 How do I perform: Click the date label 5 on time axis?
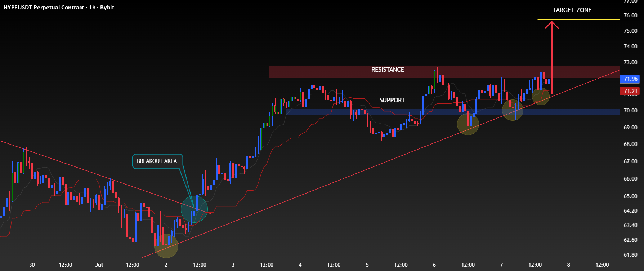pos(367,265)
